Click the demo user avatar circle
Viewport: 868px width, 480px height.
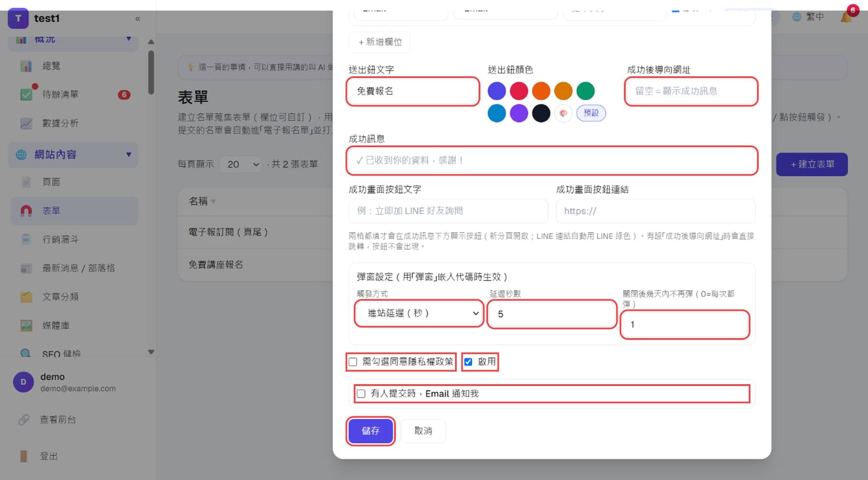point(24,382)
